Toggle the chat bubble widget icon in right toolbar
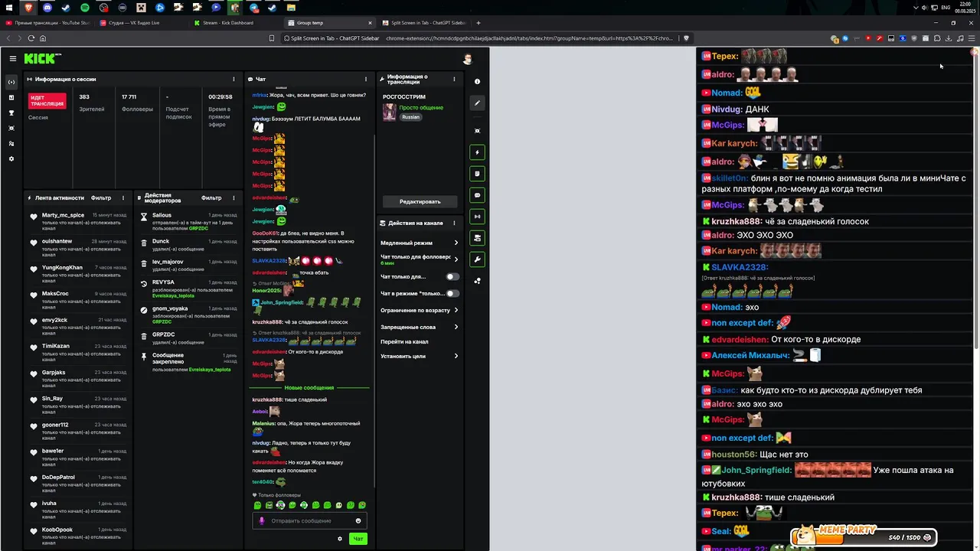This screenshot has width=980, height=551. pyautogui.click(x=477, y=195)
